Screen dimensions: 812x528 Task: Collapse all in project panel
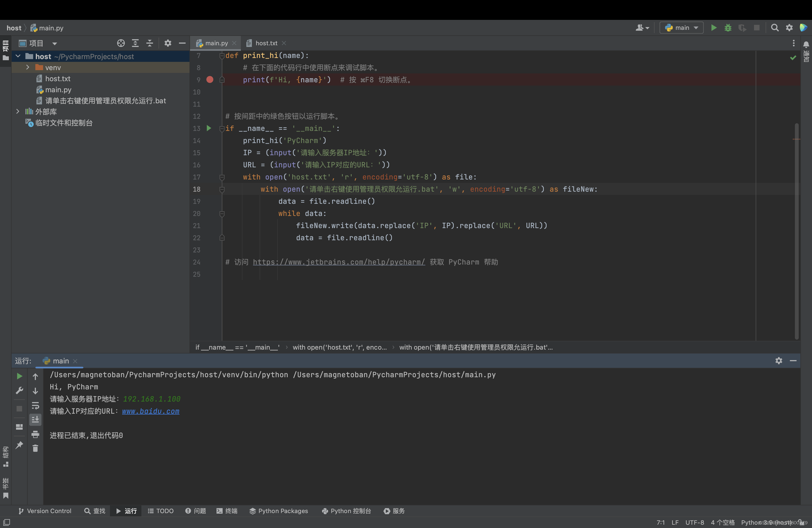click(x=149, y=43)
